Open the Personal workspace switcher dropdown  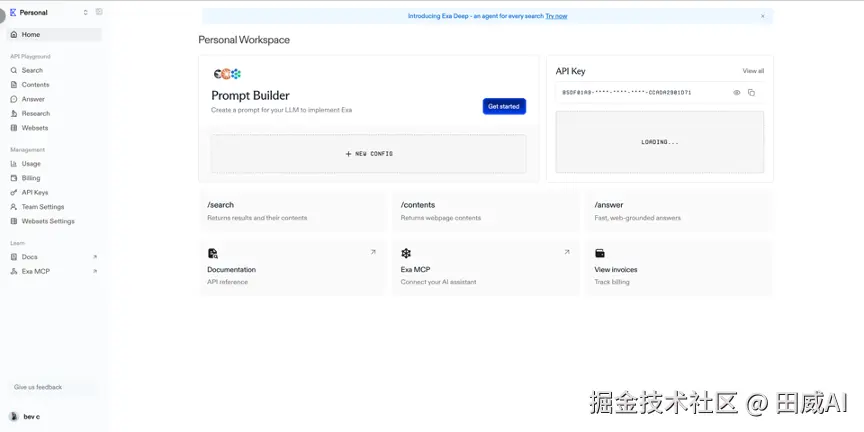(85, 12)
